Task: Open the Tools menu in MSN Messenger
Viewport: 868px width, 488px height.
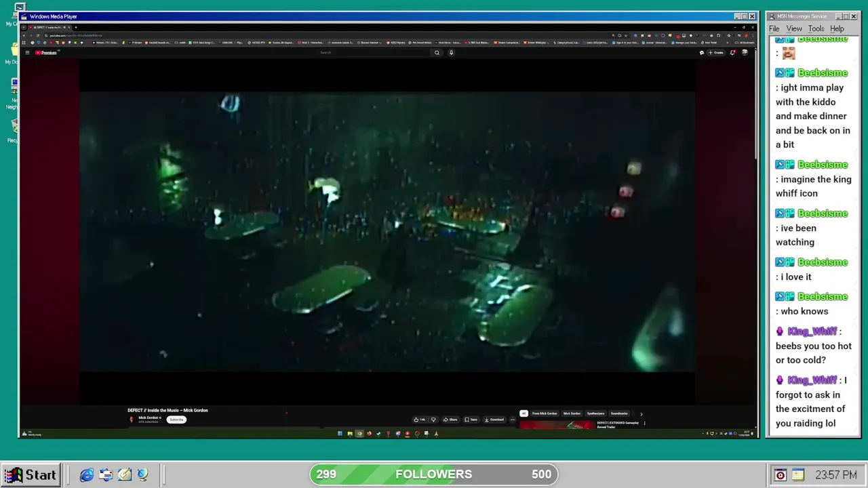Action: pyautogui.click(x=816, y=28)
